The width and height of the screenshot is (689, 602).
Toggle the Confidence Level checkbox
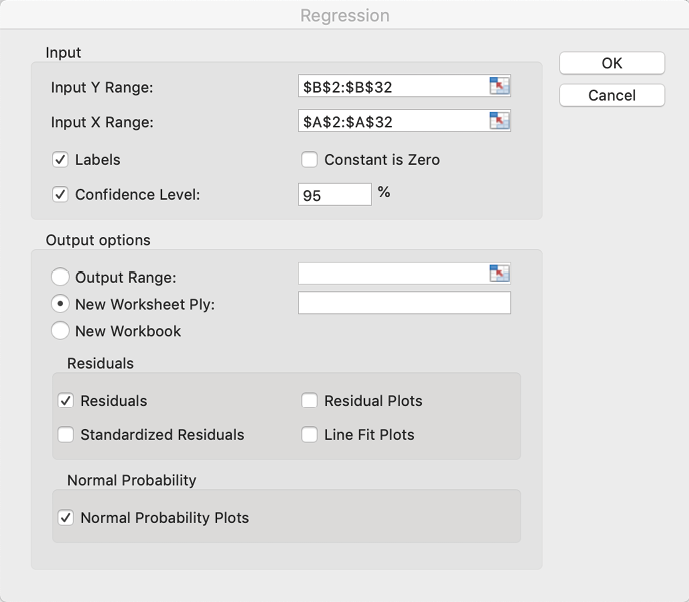60,195
